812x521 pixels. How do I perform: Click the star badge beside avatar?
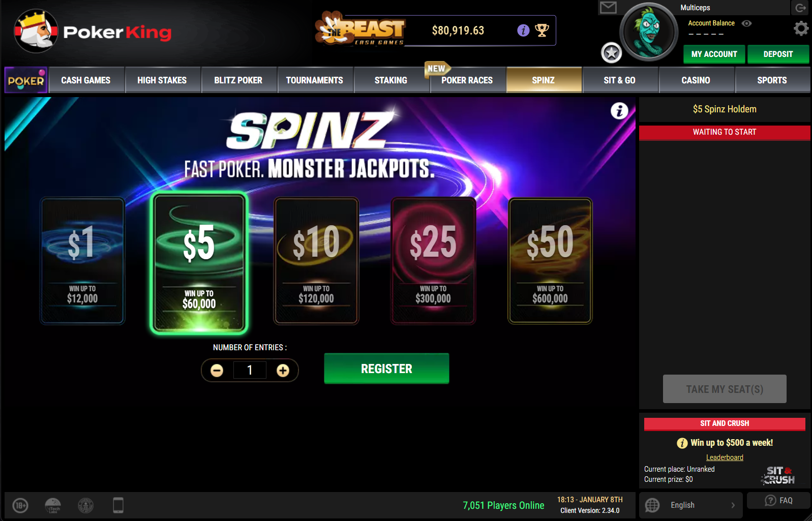611,53
